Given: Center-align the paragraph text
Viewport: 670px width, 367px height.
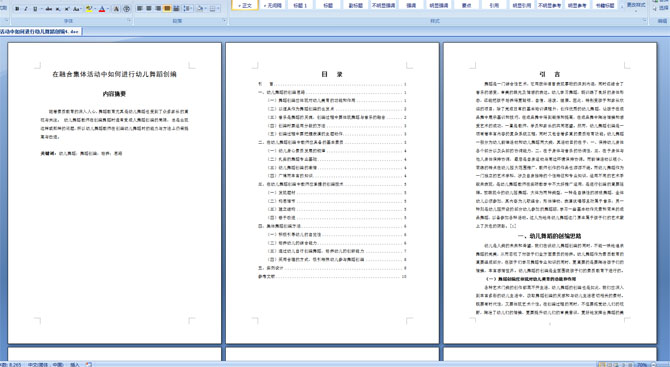Looking at the screenshot, I should point(149,9).
